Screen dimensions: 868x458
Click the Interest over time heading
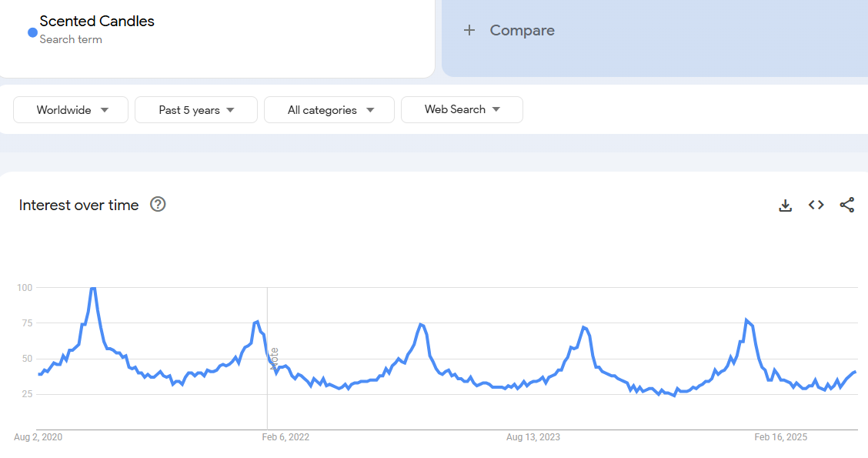(x=78, y=205)
